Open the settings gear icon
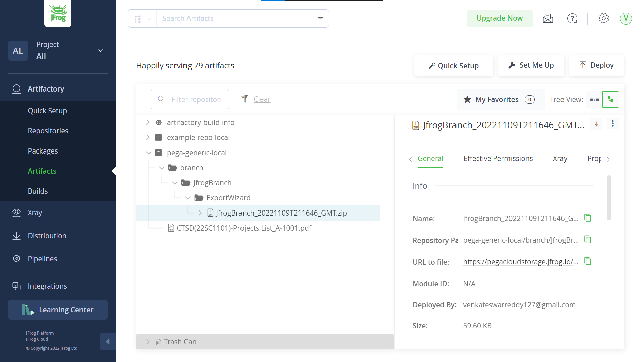This screenshot has width=644, height=362. [603, 18]
